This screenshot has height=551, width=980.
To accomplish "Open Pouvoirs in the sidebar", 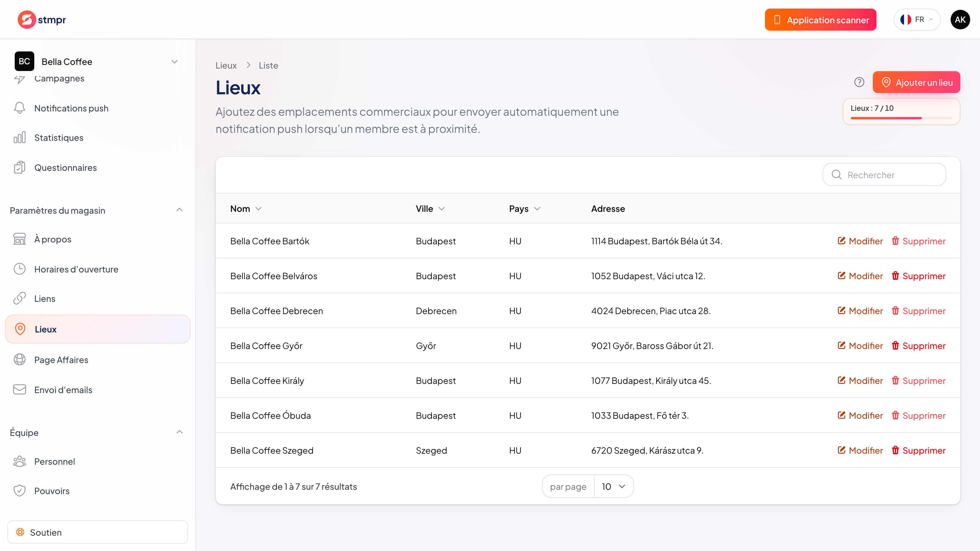I will coord(98,490).
